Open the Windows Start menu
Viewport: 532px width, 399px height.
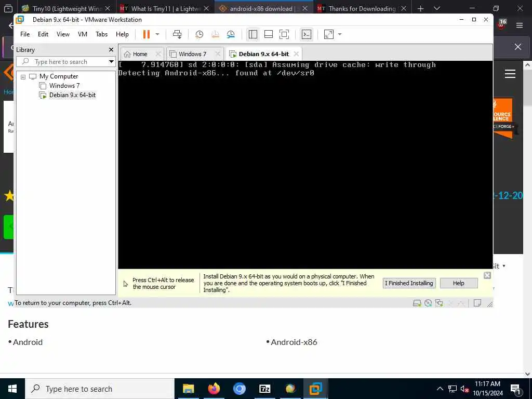pyautogui.click(x=12, y=389)
